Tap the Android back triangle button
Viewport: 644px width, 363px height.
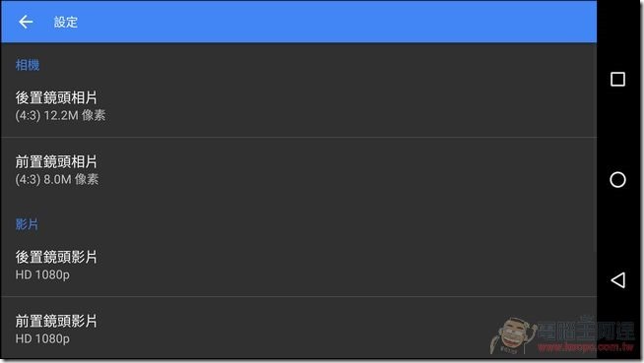617,280
